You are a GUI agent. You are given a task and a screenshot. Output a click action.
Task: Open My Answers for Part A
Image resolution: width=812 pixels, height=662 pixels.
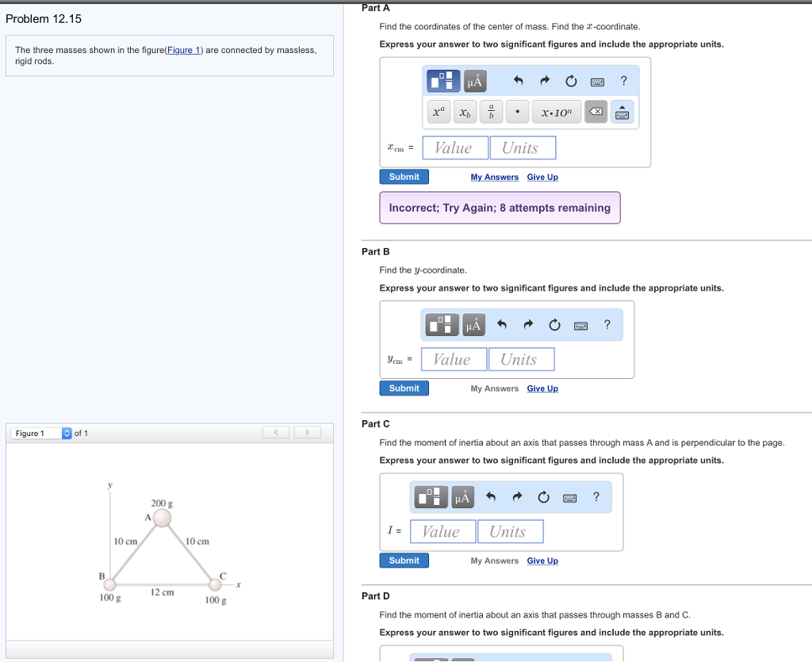click(494, 176)
